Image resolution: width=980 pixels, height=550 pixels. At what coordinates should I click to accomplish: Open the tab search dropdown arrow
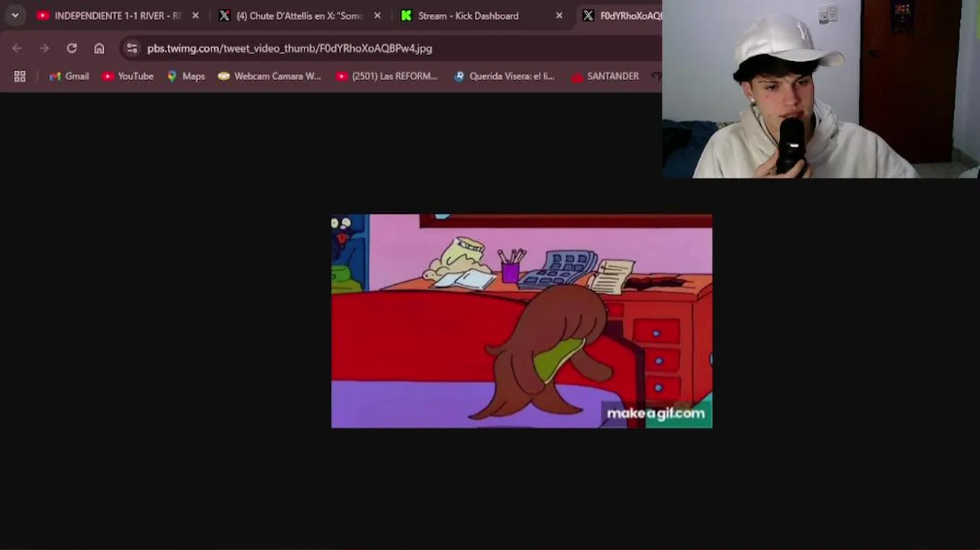pyautogui.click(x=15, y=15)
